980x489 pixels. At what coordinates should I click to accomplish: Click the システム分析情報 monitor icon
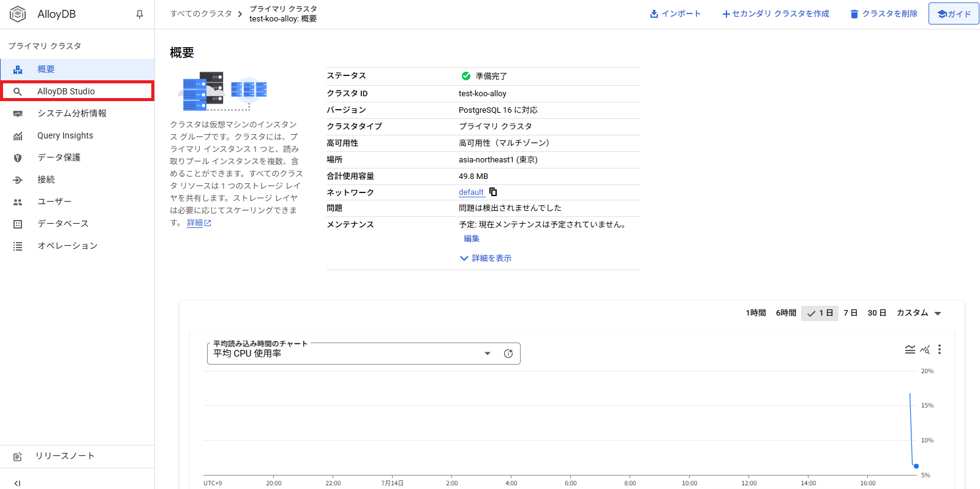pyautogui.click(x=18, y=114)
